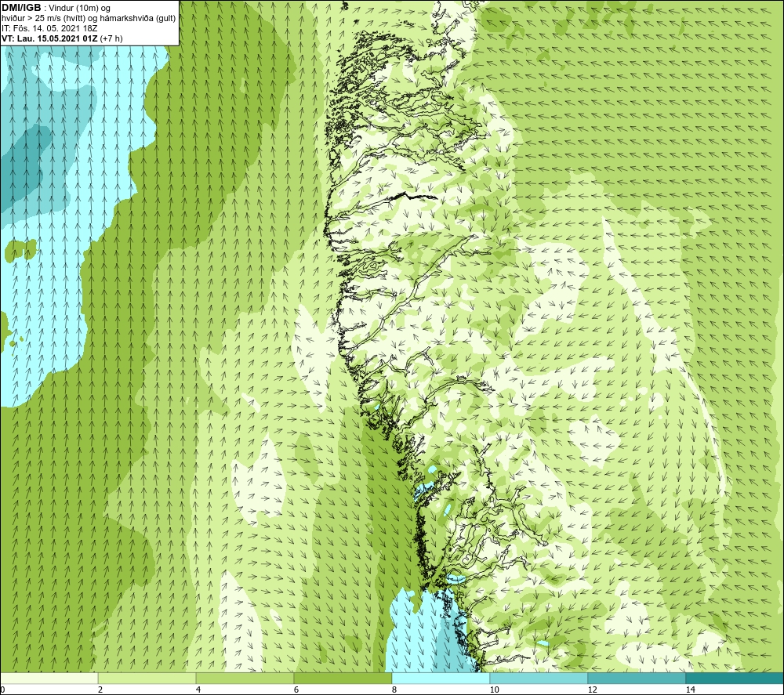Click the legend label '14'
The width and height of the screenshot is (784, 695).
click(691, 690)
